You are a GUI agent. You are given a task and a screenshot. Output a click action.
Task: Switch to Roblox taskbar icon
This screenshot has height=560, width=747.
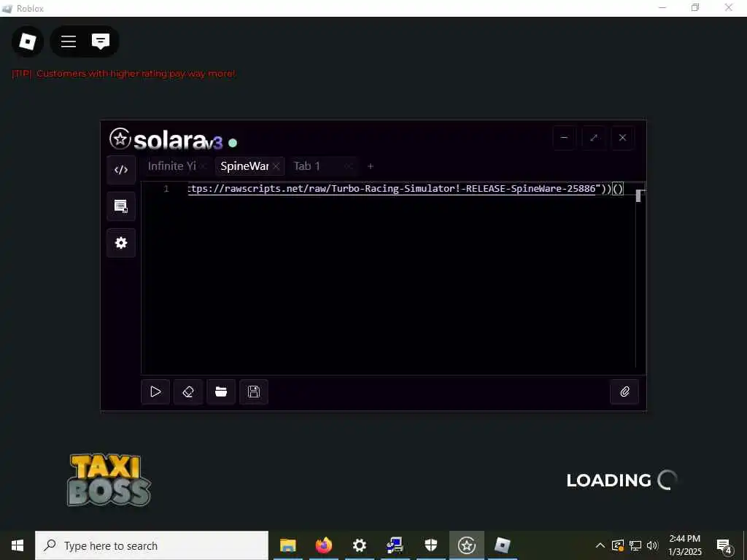pyautogui.click(x=503, y=545)
